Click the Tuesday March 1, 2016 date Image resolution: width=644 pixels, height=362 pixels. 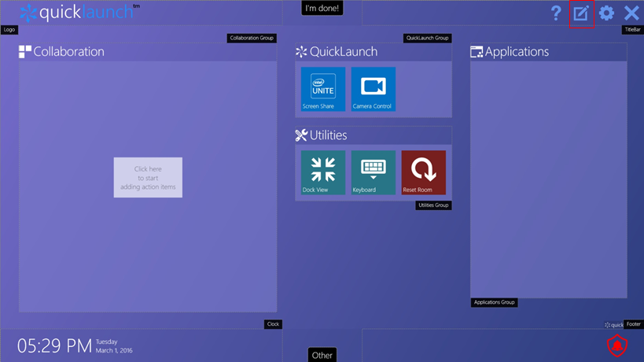(114, 346)
